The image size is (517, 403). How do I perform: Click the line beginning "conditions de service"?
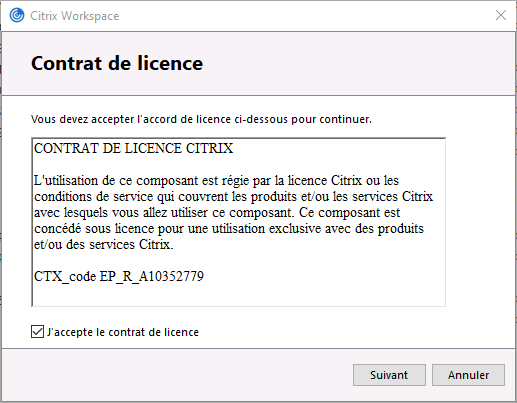point(233,196)
